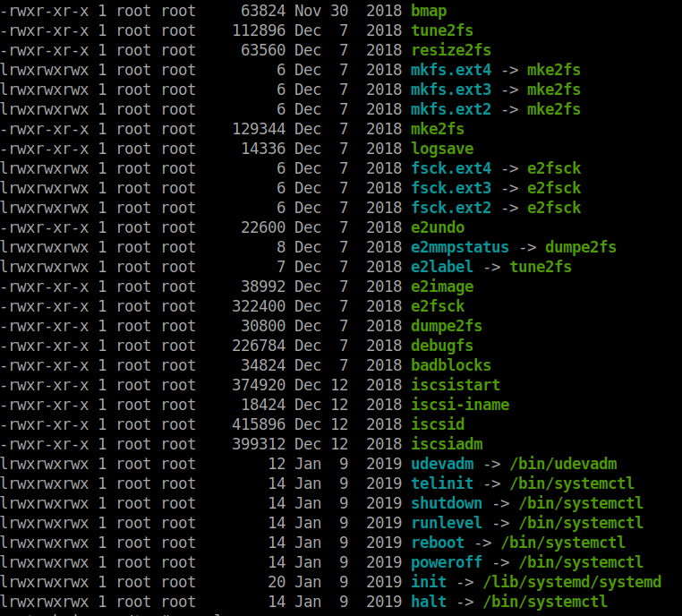Click the debugfs filename
The image size is (682, 616).
point(442,346)
